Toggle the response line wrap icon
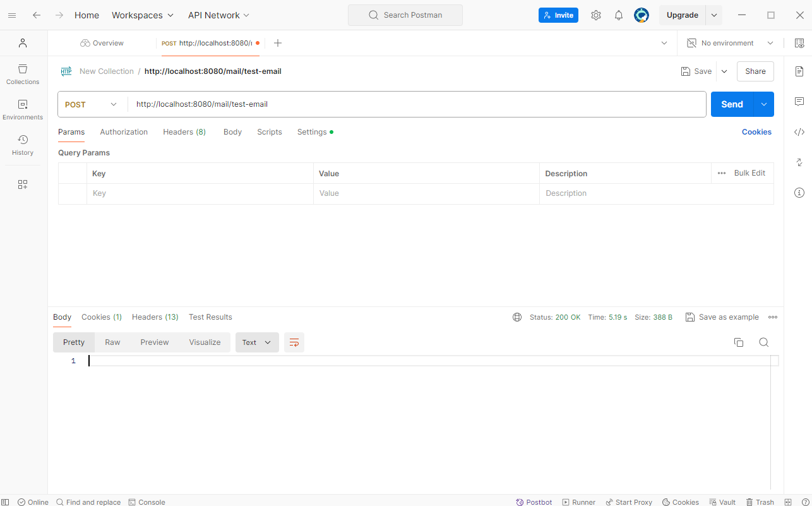 point(294,342)
